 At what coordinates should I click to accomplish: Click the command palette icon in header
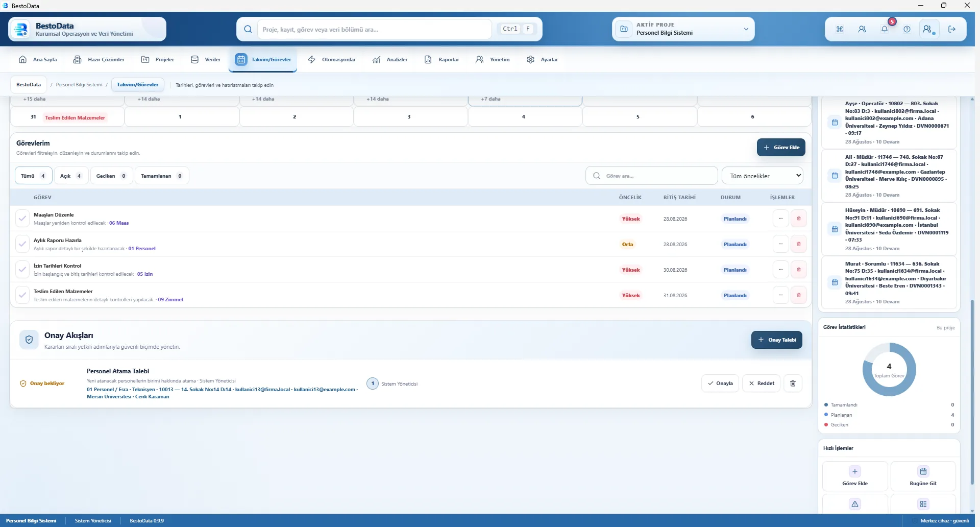click(840, 29)
